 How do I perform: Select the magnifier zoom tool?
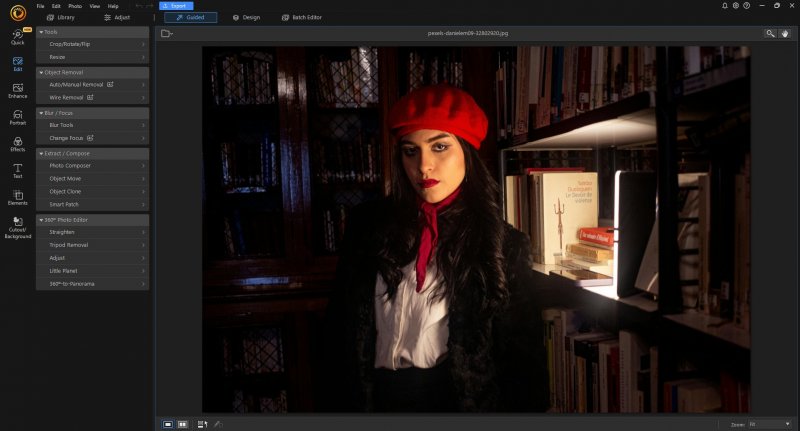[x=770, y=34]
